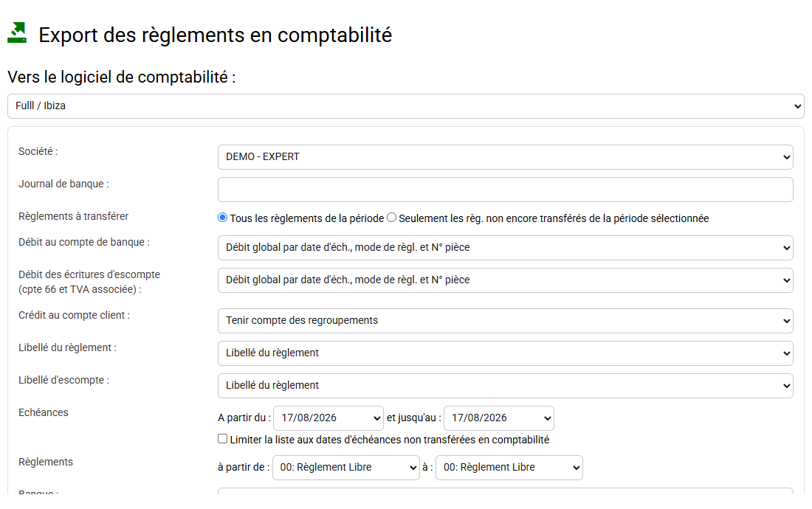Image resolution: width=812 pixels, height=509 pixels.
Task: Click the Limiter la liste checkbox label text
Action: click(390, 440)
